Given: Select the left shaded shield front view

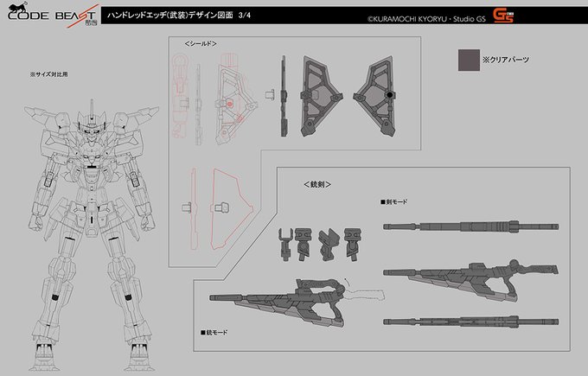Looking at the screenshot, I should point(322,96).
